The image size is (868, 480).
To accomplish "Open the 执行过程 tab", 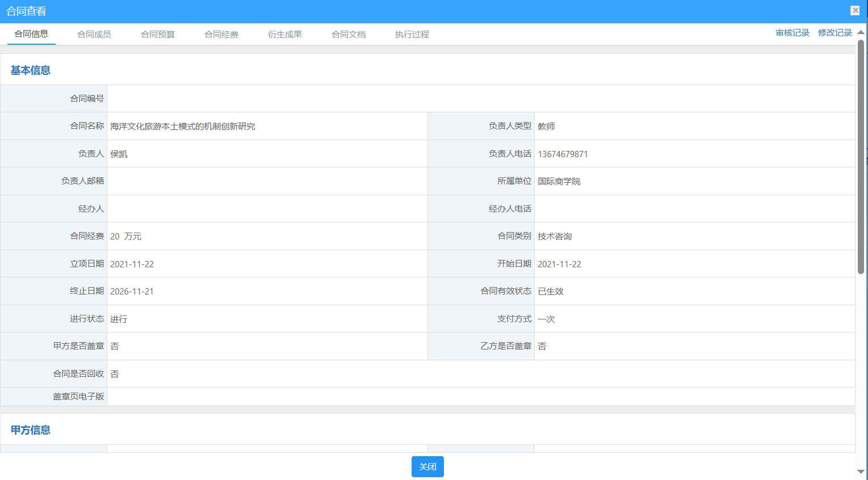I will coord(412,35).
